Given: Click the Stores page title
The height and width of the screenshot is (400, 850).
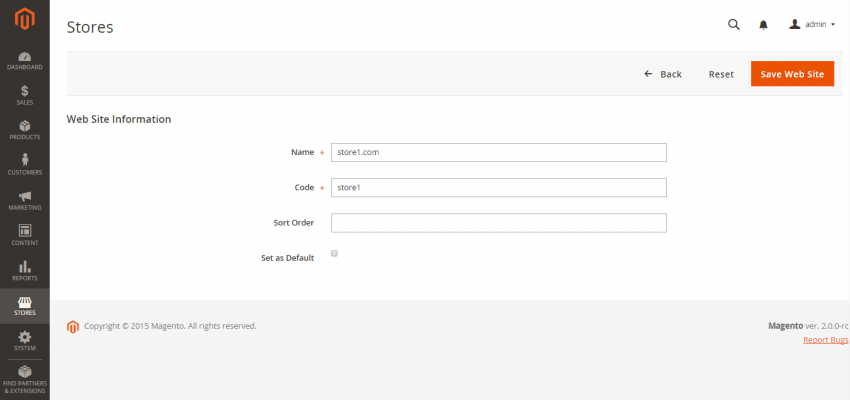Looking at the screenshot, I should pyautogui.click(x=90, y=27).
